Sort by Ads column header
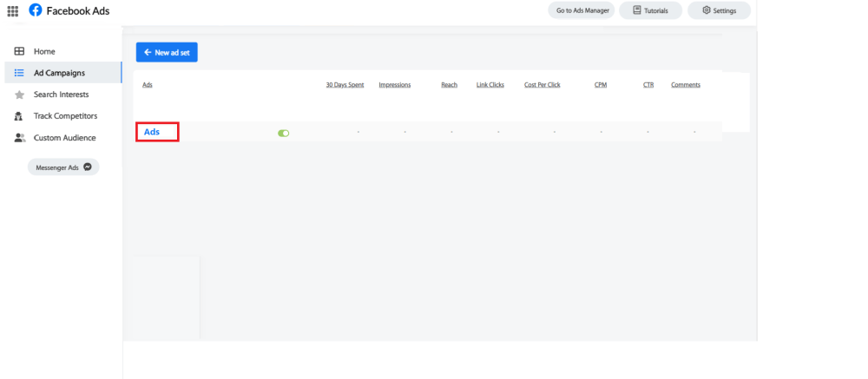868x379 pixels. click(x=148, y=85)
